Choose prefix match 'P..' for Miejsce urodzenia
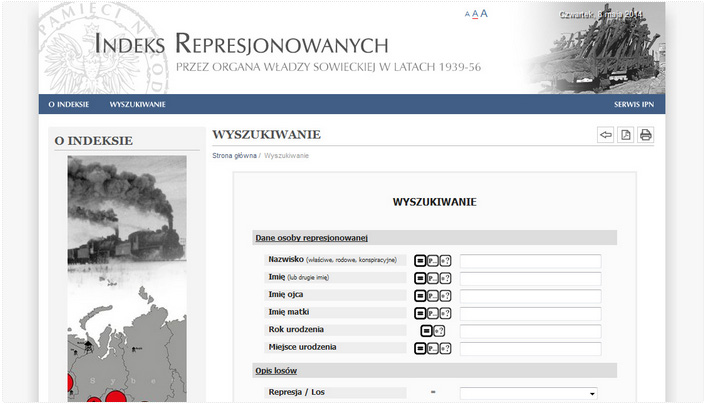Image resolution: width=705 pixels, height=404 pixels. (433, 349)
